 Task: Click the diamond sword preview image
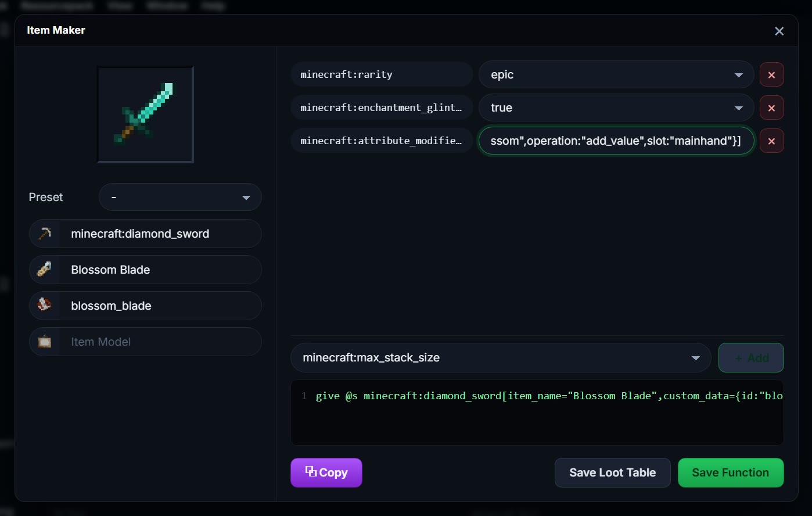click(x=145, y=114)
